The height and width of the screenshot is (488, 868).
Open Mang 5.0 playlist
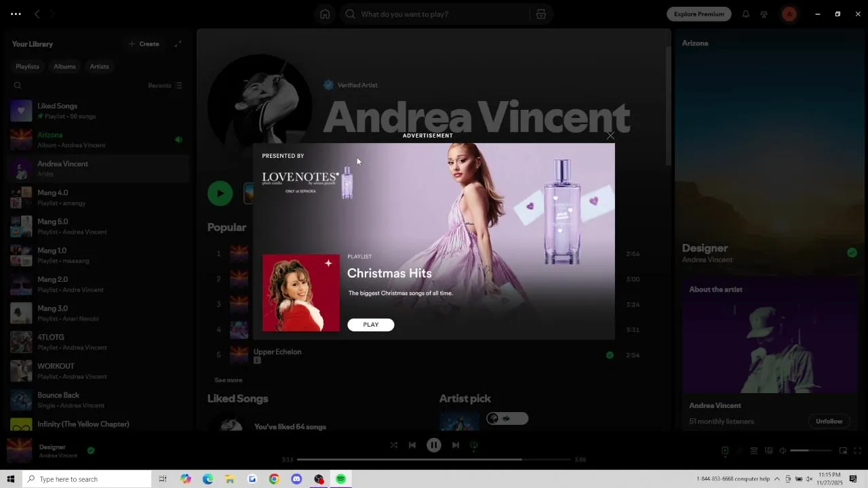[97, 226]
